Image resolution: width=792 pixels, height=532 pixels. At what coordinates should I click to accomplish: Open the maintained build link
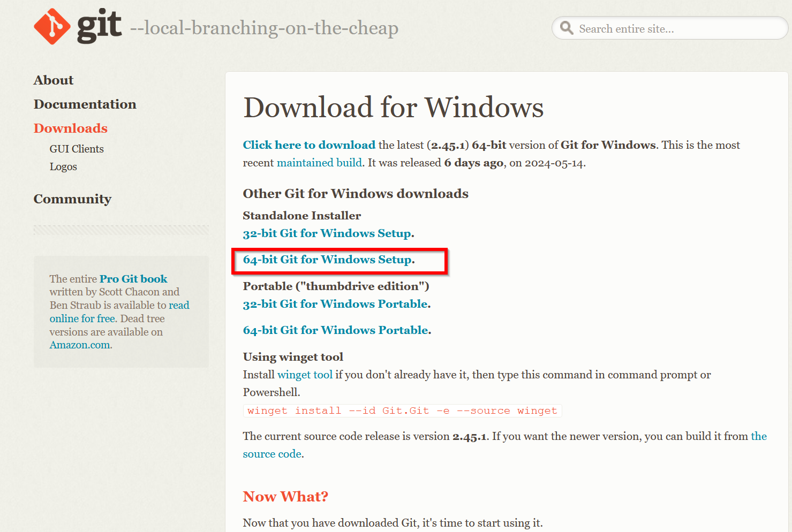[319, 163]
